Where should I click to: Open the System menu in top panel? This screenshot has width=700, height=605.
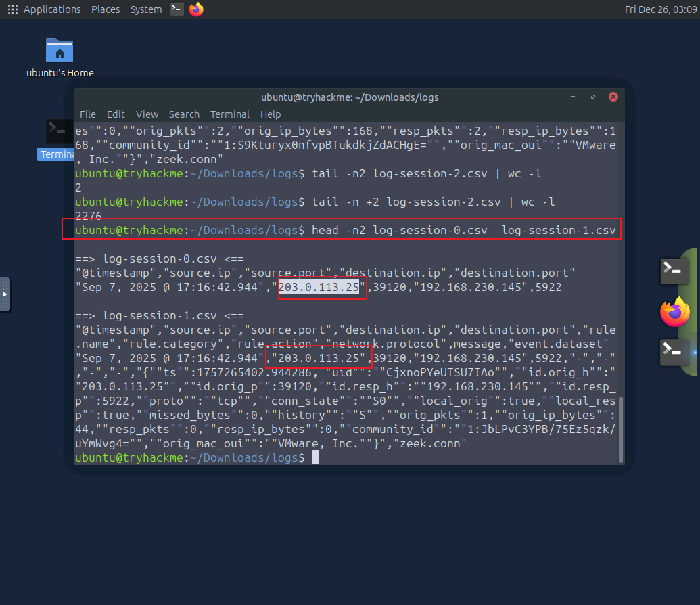coord(146,9)
